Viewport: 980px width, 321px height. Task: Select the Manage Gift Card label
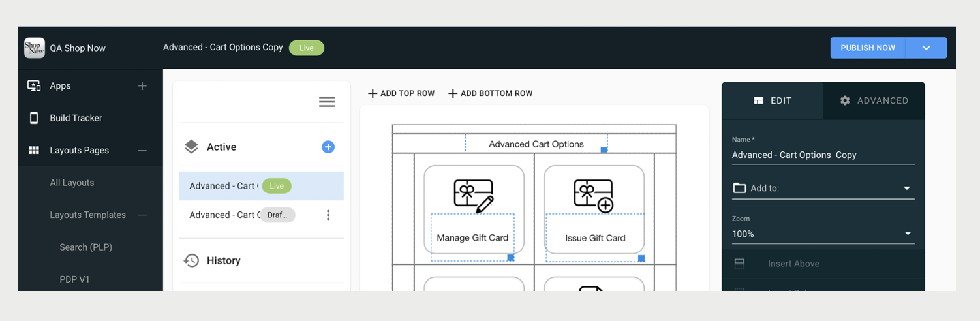tap(472, 237)
